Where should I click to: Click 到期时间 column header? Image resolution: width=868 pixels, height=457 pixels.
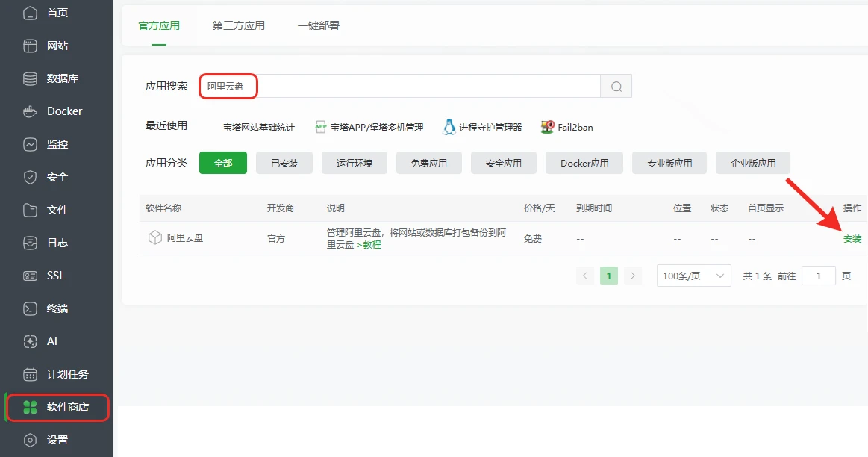coord(594,208)
